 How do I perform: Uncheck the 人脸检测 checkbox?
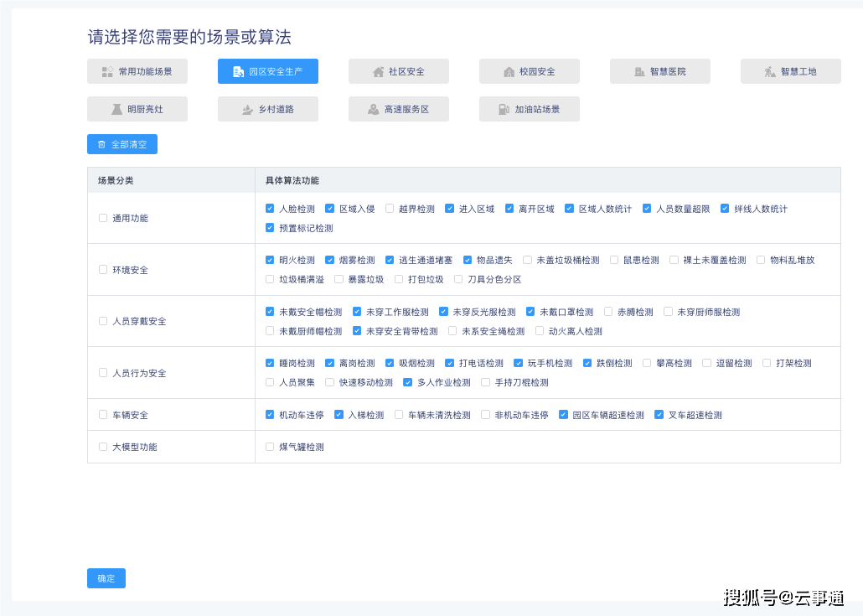[270, 209]
